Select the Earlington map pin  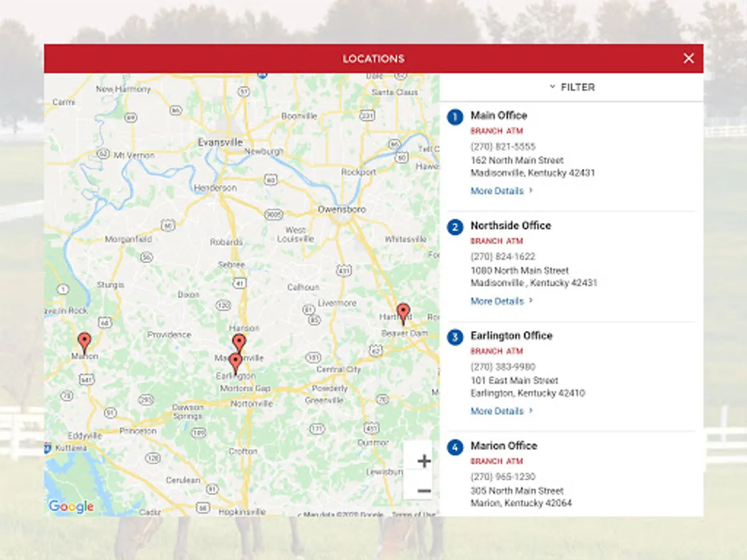tap(235, 364)
